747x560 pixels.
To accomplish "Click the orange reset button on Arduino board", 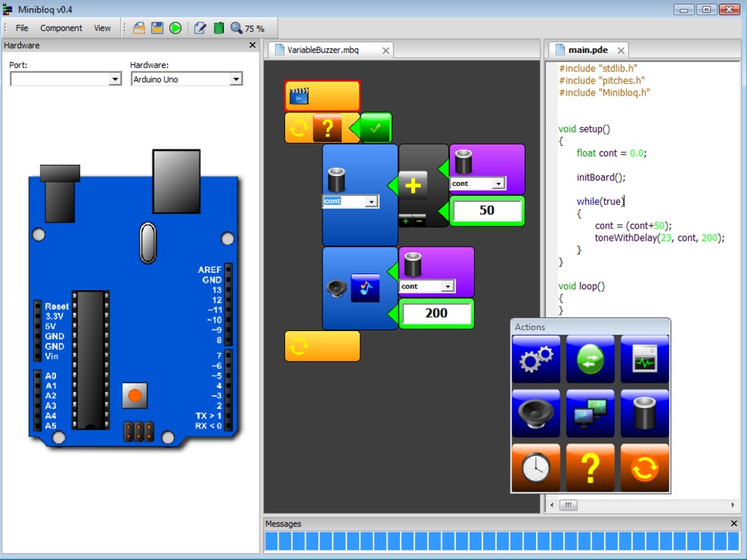I will click(x=135, y=396).
